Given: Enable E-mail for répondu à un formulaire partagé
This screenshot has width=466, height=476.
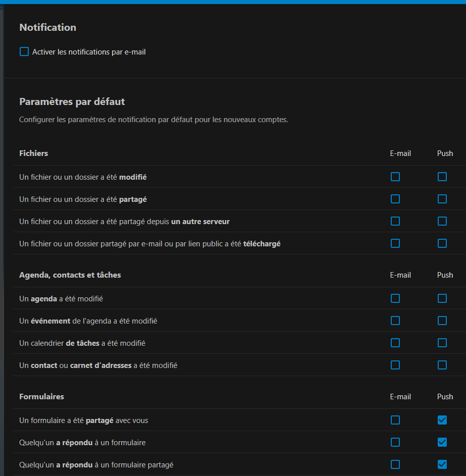Looking at the screenshot, I should click(x=395, y=464).
